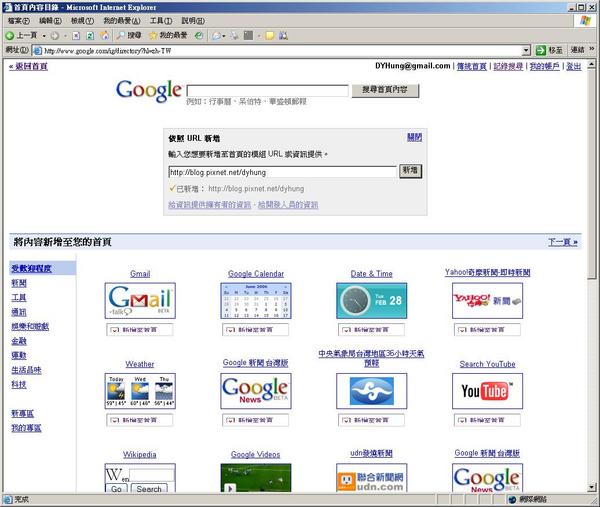Click the Windows flag logo
Viewport: 600px width, 507px height.
pyautogui.click(x=585, y=21)
